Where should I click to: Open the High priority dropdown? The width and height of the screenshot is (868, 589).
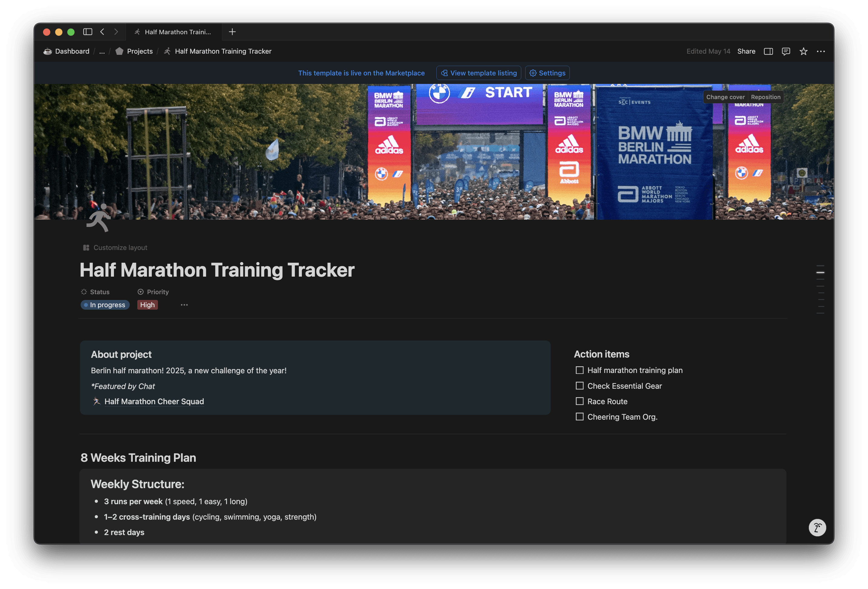[x=148, y=305]
